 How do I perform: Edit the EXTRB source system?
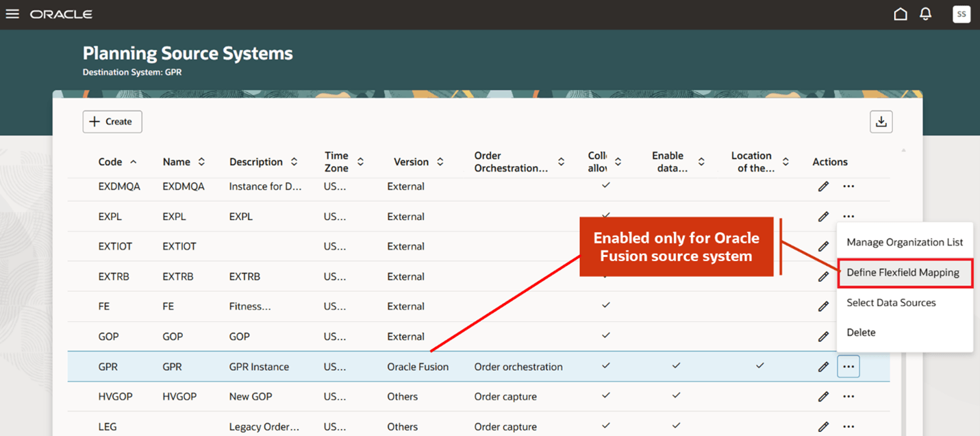(x=823, y=277)
